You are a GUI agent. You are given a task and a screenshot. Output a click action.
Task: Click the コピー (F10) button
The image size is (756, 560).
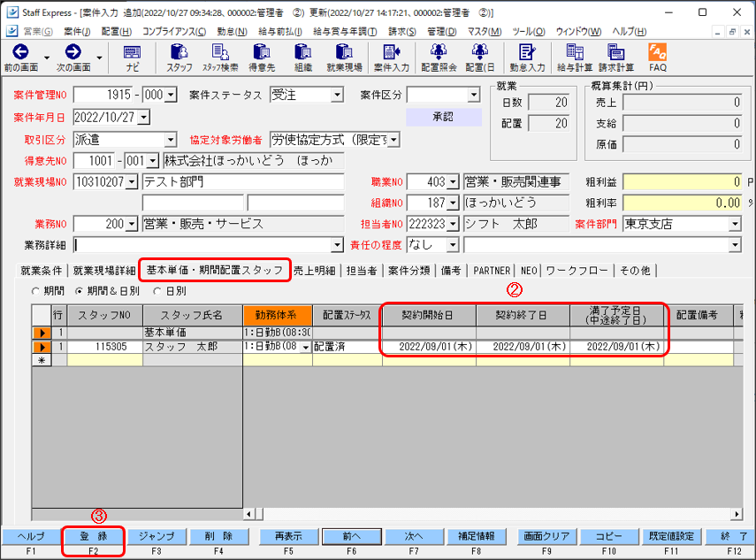coord(609,536)
